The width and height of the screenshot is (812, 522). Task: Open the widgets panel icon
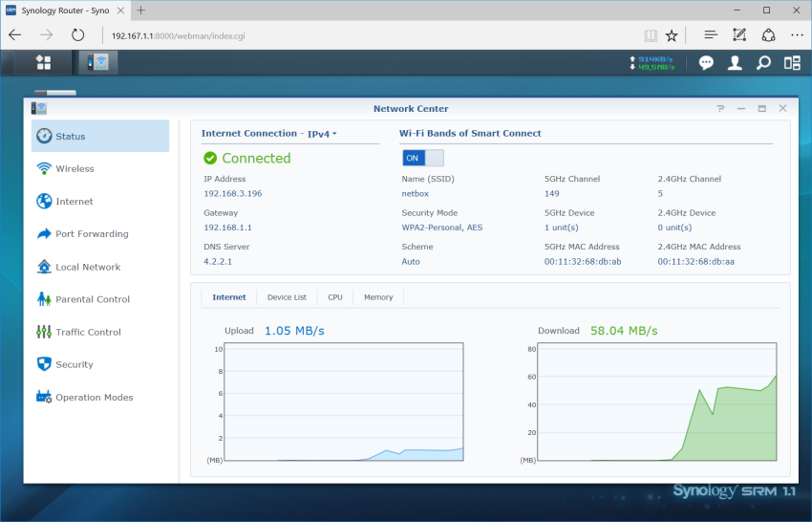(792, 63)
